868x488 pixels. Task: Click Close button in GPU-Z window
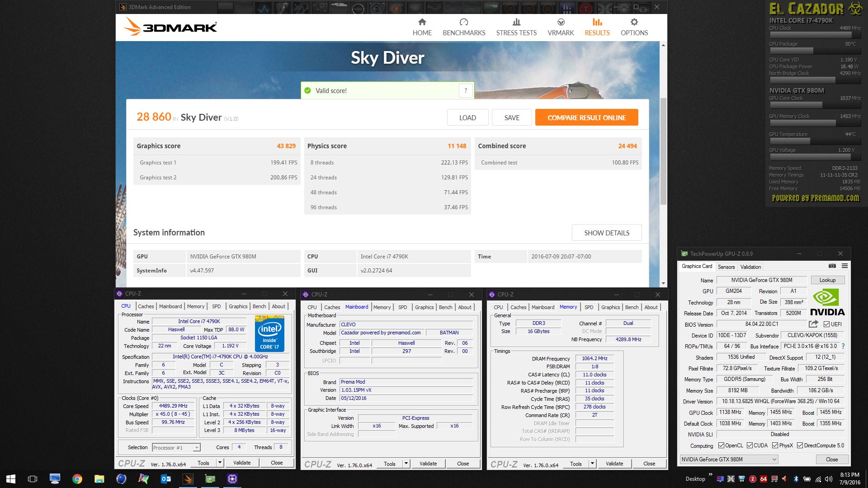832,459
